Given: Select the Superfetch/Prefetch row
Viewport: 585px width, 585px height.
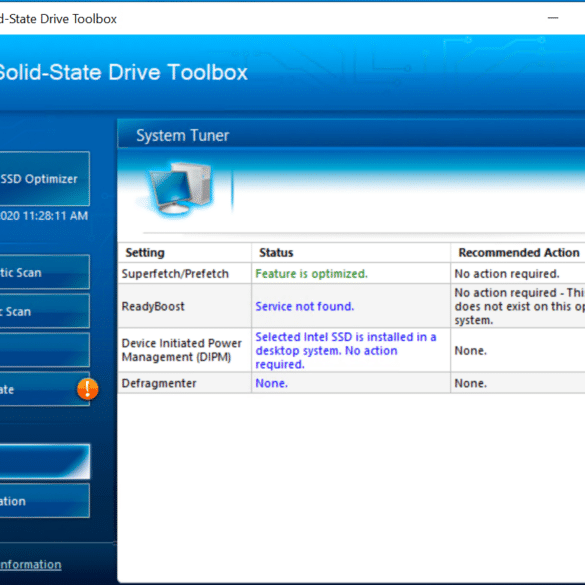Looking at the screenshot, I should point(351,273).
